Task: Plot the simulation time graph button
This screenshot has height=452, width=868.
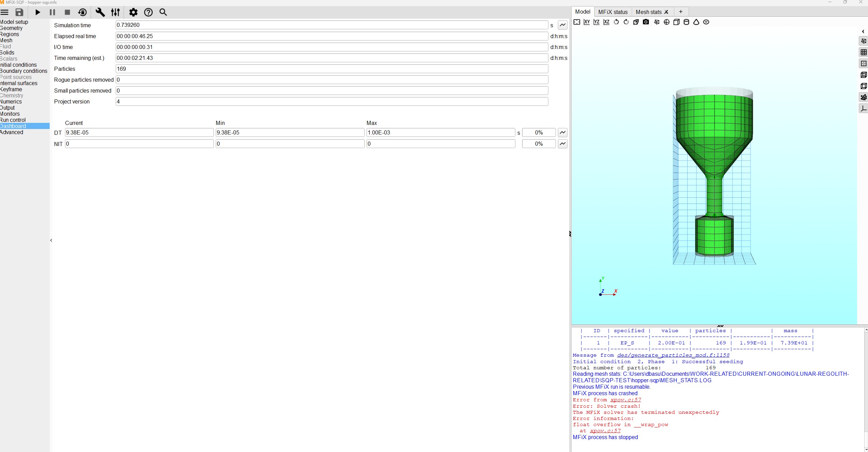Action: pyautogui.click(x=562, y=25)
